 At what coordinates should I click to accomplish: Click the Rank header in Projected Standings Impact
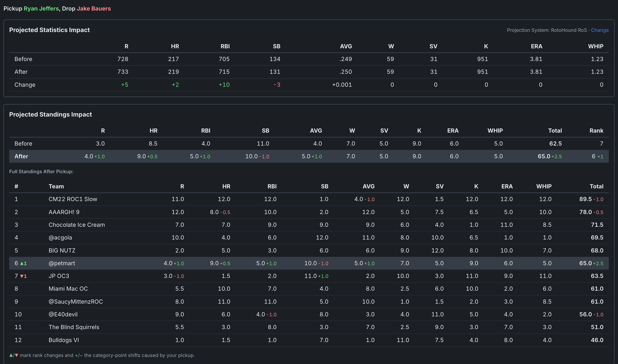596,131
